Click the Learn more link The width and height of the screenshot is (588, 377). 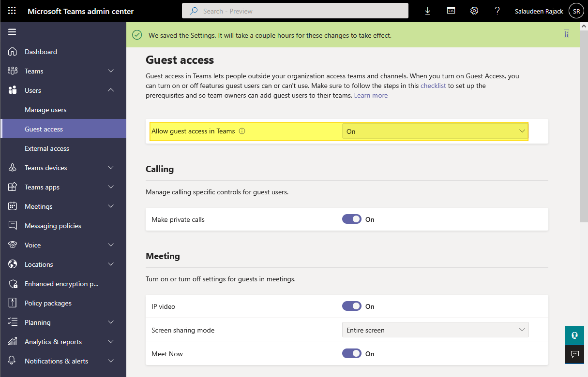tap(371, 95)
